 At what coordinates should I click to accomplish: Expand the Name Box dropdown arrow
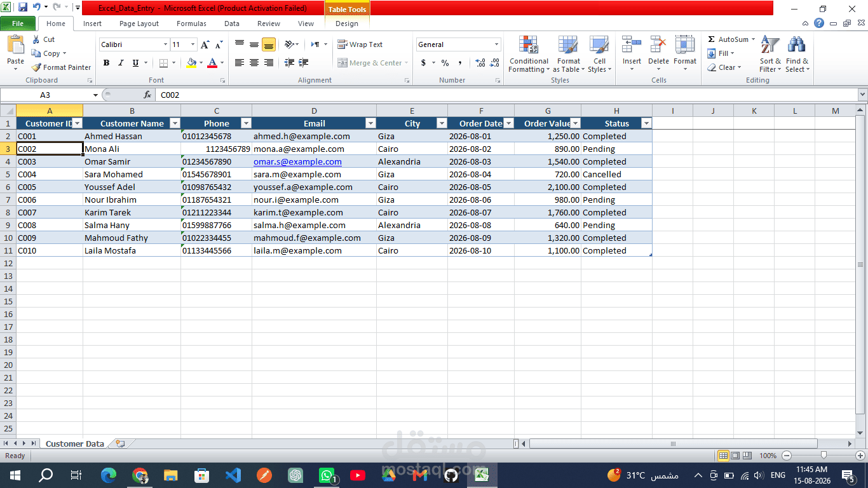click(x=95, y=95)
